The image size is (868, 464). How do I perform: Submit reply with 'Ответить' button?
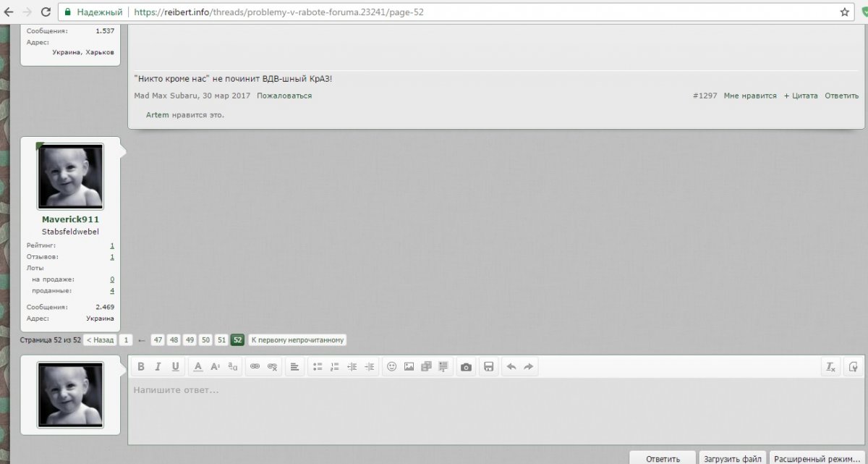pyautogui.click(x=663, y=458)
